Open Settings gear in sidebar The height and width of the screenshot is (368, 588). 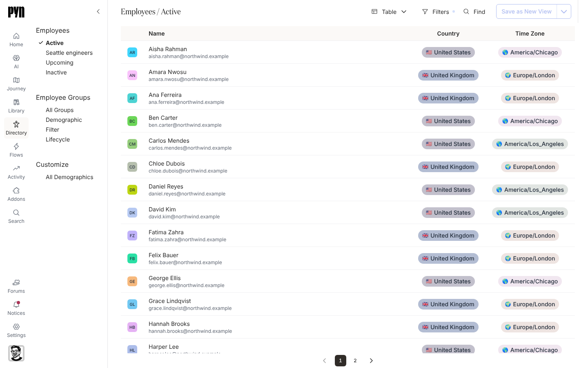pos(16,330)
